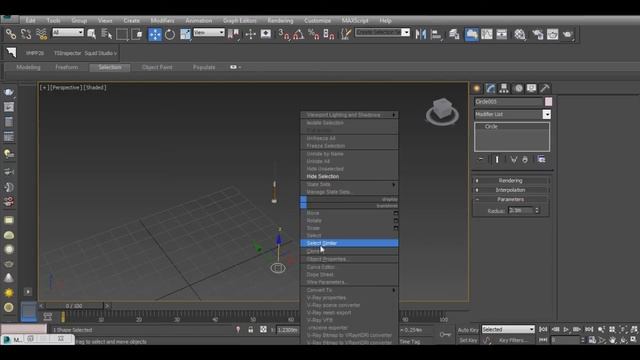The image size is (640, 360).
Task: Open the Key Filters dialog
Action: pos(513,340)
